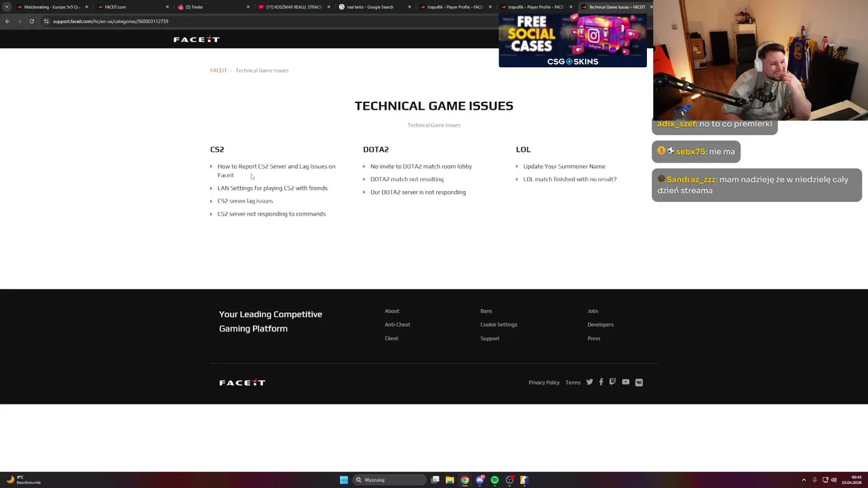Open CS2 server not responding to commands
868x488 pixels.
pos(271,213)
